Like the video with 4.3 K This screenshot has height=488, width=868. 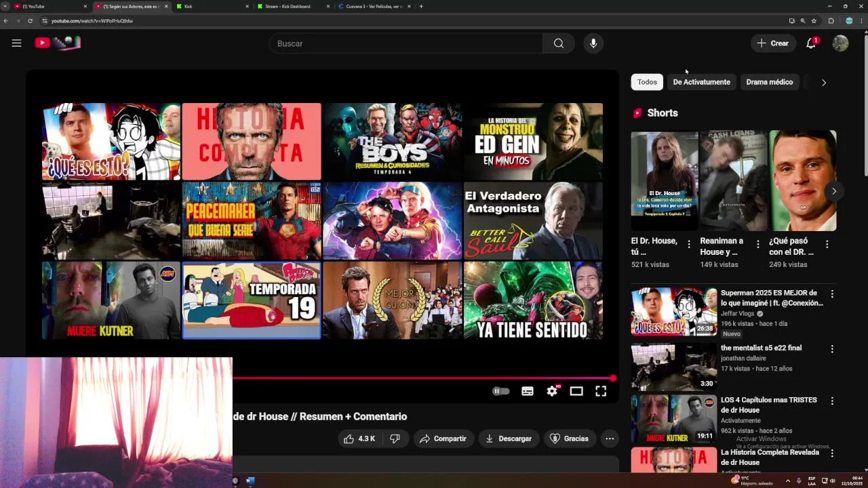[359, 439]
